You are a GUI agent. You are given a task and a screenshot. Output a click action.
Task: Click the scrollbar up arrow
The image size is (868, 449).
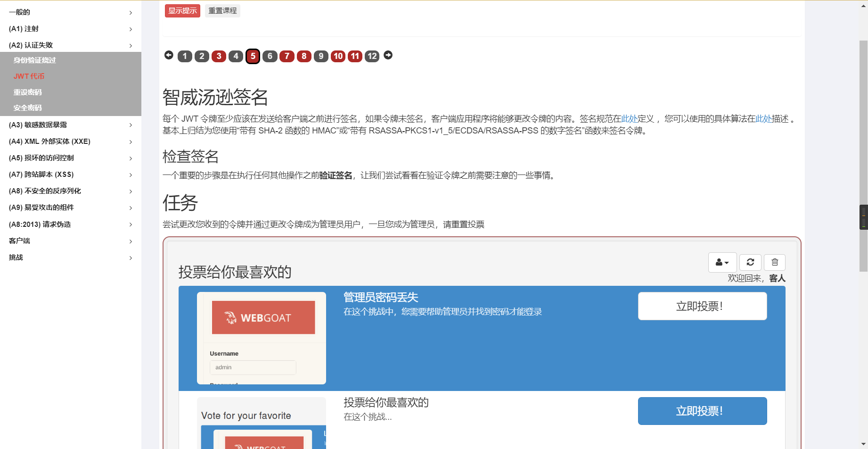click(863, 5)
